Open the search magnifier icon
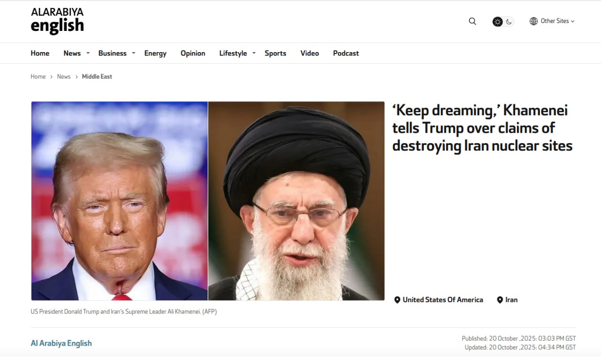Viewport: 601px width, 364px height. click(x=472, y=21)
